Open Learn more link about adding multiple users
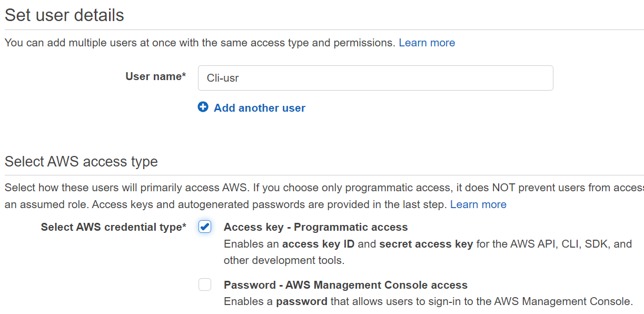644x314 pixels. point(427,43)
